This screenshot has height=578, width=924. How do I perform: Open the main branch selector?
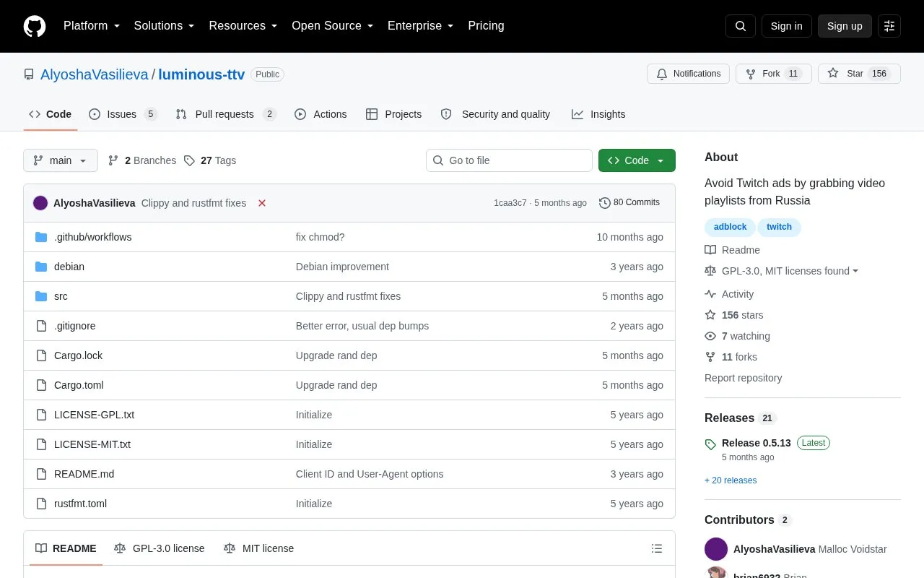tap(61, 160)
